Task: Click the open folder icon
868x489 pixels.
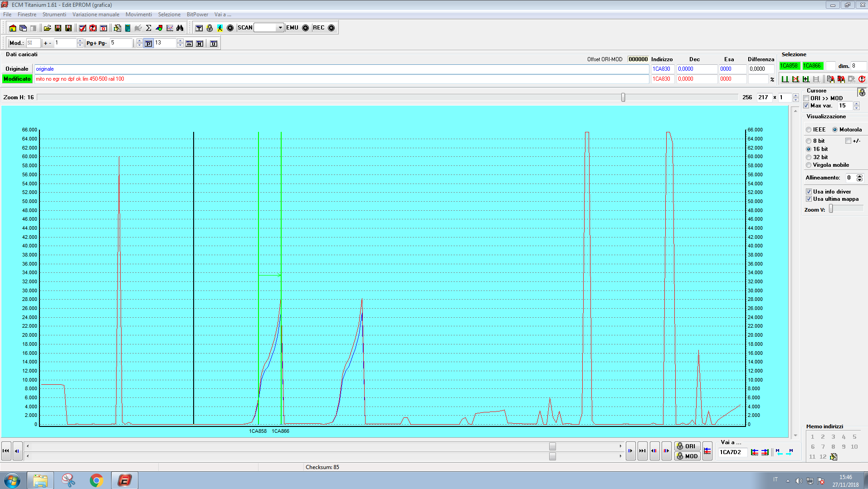Action: pos(47,28)
